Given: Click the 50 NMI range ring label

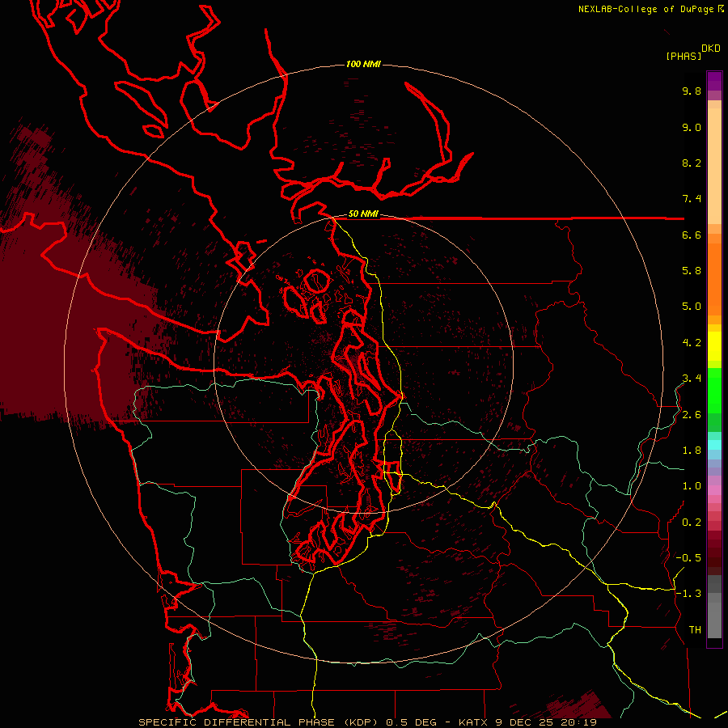Looking at the screenshot, I should (x=363, y=214).
